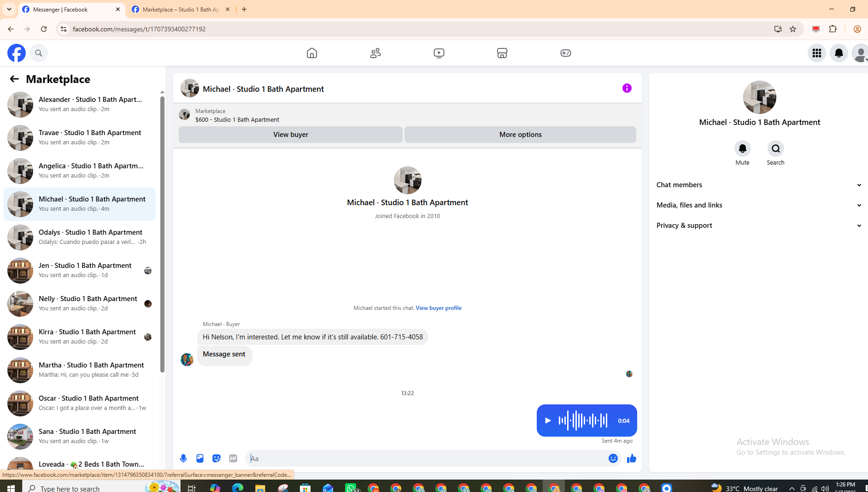Open the $600 Studio 1 Bath Apartment listing

237,119
